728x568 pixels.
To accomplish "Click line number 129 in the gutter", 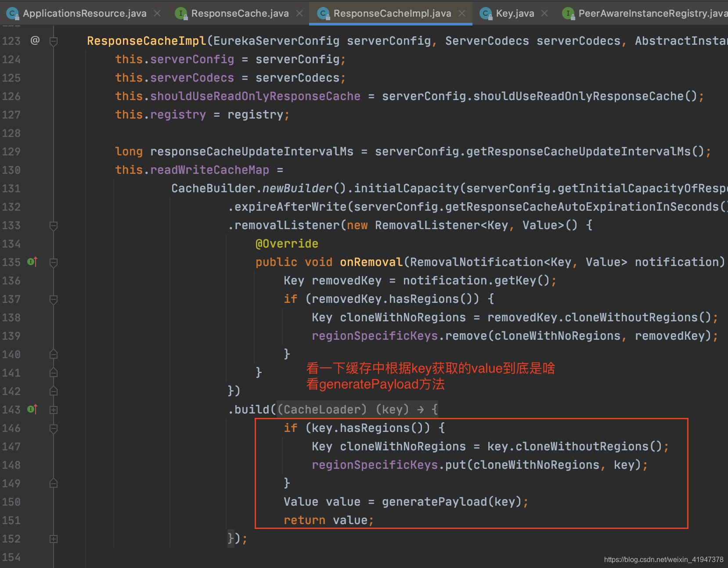I will 11,151.
